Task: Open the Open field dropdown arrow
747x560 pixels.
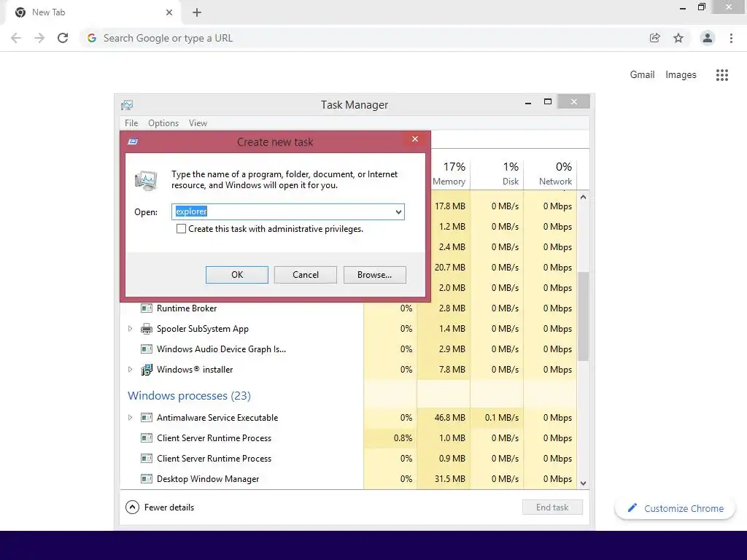Action: click(398, 212)
